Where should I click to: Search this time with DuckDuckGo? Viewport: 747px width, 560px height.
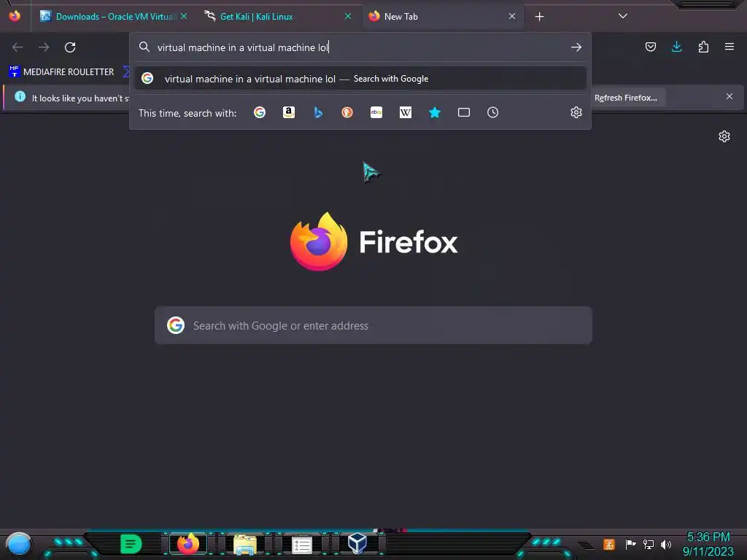[347, 112]
